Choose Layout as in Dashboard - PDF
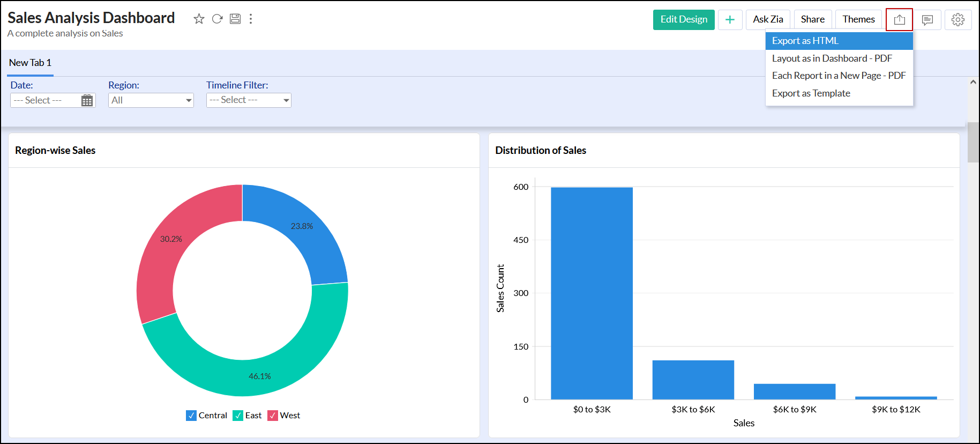Screen dimensions: 980x444 (x=832, y=58)
